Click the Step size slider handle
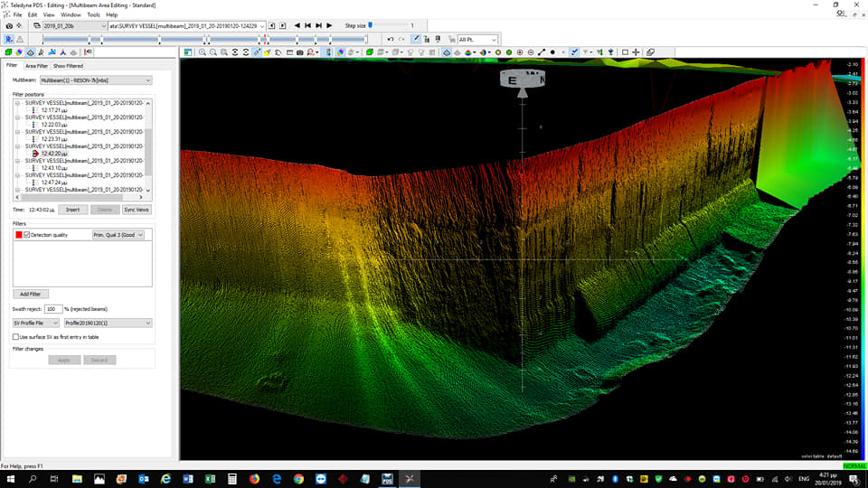The width and height of the screenshot is (868, 488). point(371,25)
